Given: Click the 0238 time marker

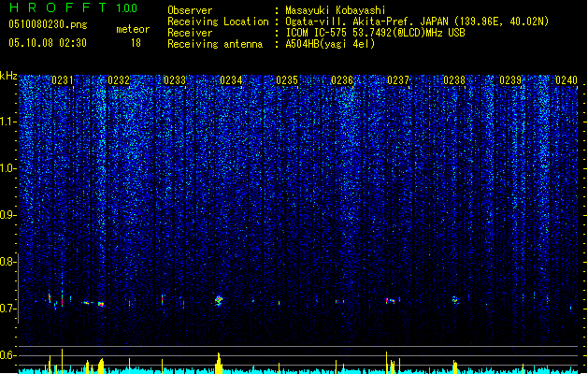Looking at the screenshot, I should [x=454, y=80].
